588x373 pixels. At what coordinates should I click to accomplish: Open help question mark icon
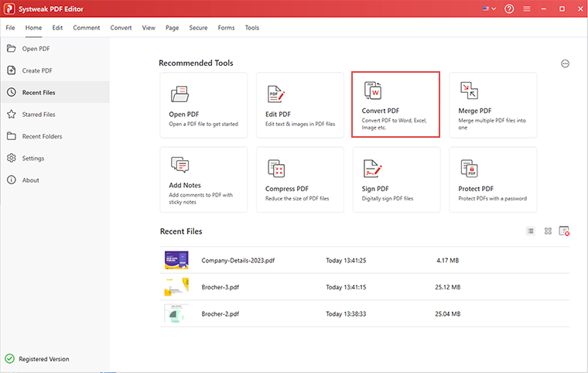(509, 9)
